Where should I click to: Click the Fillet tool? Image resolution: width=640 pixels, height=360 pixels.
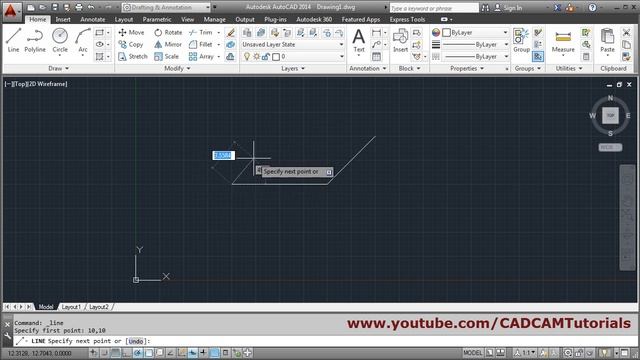point(201,44)
